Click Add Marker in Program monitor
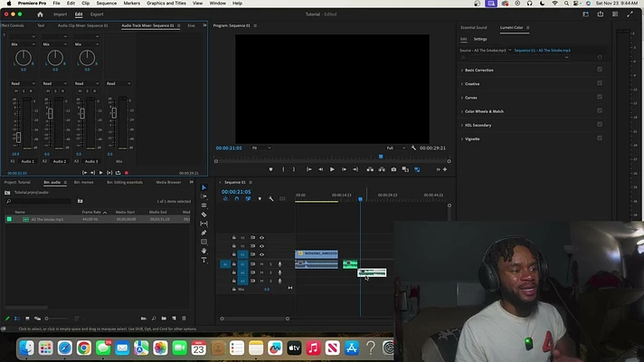The image size is (644, 362). tap(270, 169)
